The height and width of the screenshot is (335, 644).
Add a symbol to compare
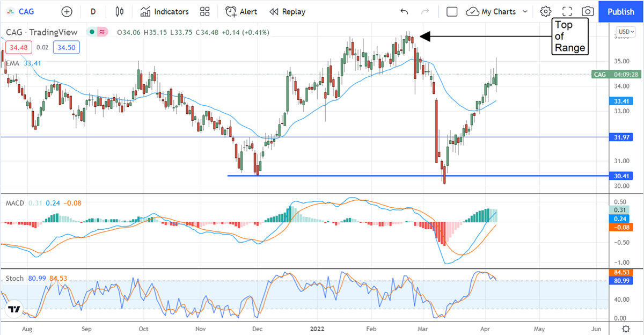(67, 11)
